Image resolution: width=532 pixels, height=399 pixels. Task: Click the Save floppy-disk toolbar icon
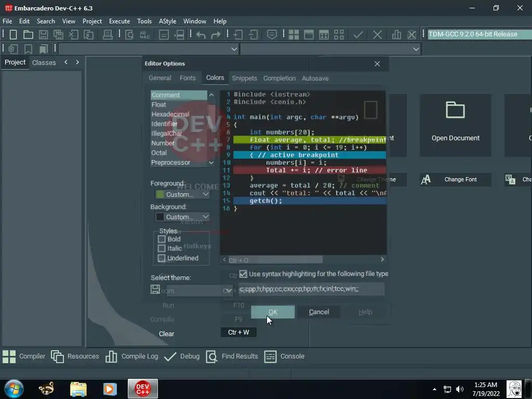pos(43,35)
